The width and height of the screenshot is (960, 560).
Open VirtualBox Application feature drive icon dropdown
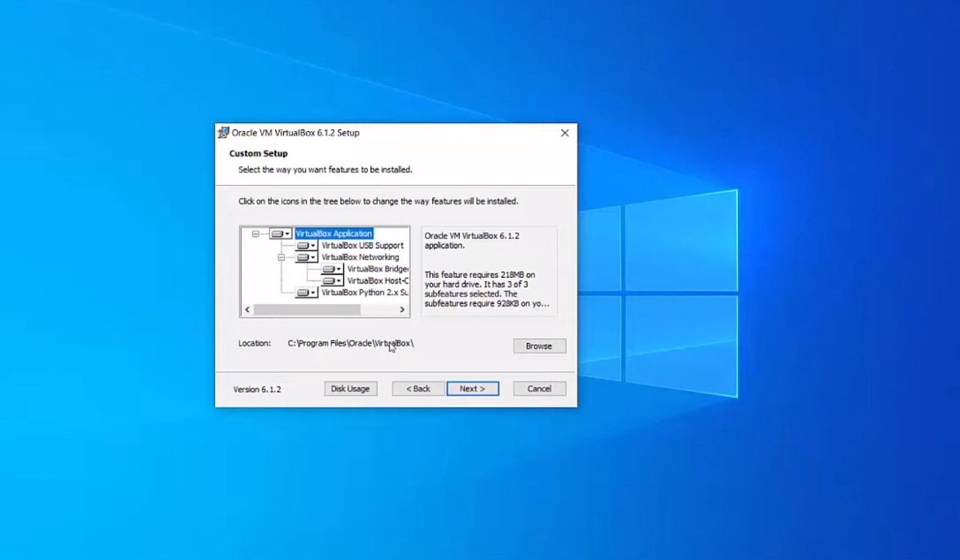[x=280, y=234]
